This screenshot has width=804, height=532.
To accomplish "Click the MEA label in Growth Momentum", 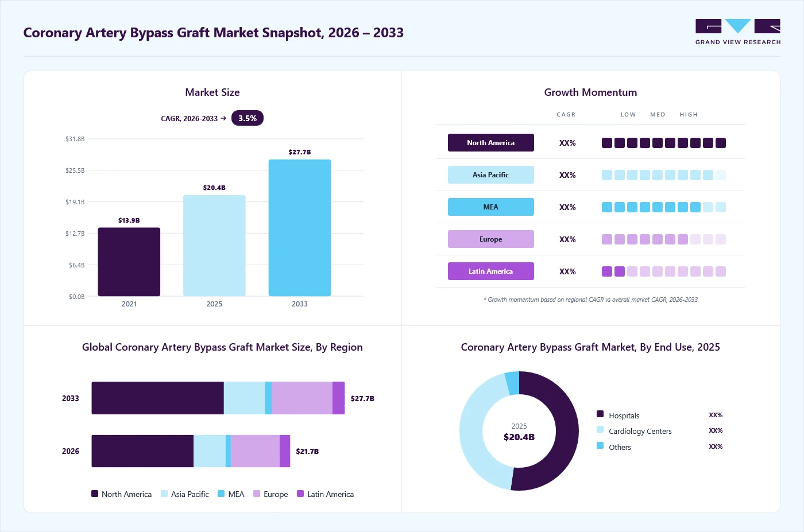I will point(491,207).
